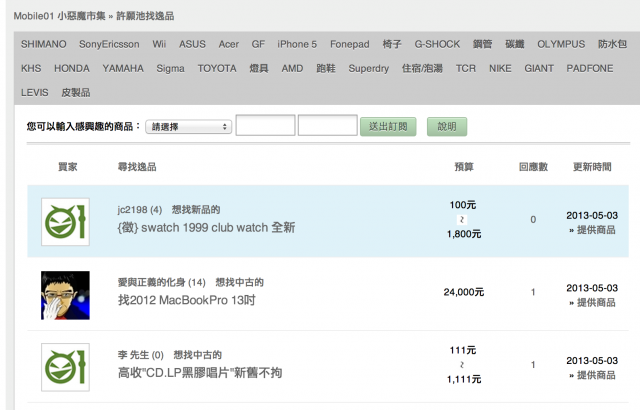Select the 住宿/泡湯 keyword tag
Screen dimensions: 640x410
point(422,68)
